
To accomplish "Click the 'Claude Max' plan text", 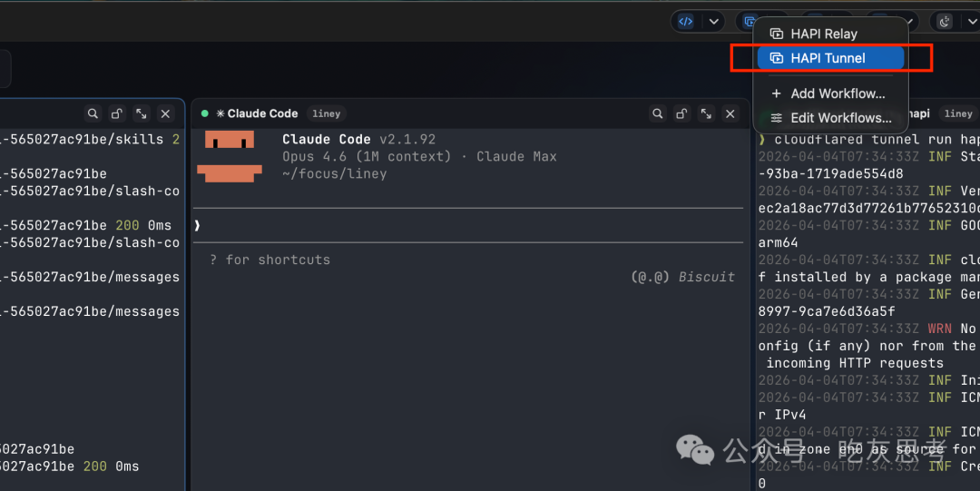I will tap(516, 156).
